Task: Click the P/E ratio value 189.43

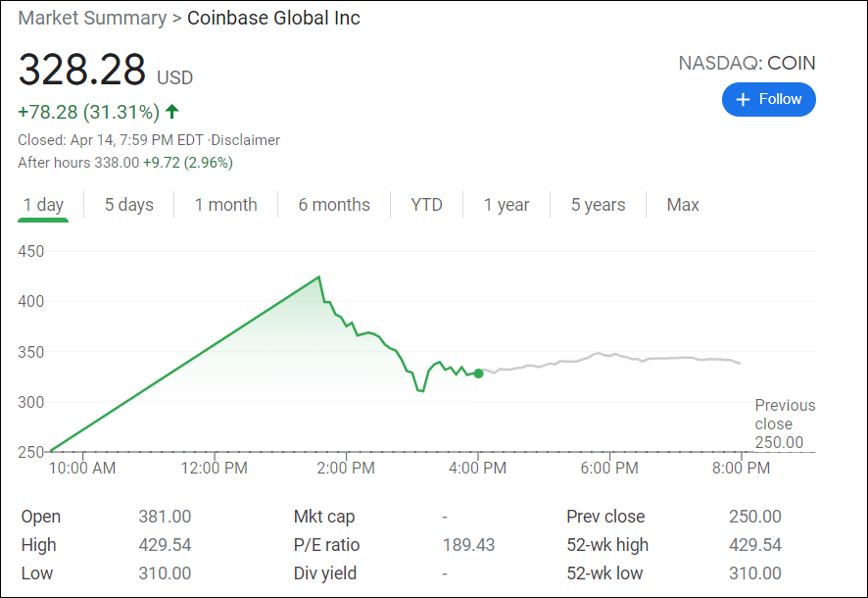Action: (469, 545)
